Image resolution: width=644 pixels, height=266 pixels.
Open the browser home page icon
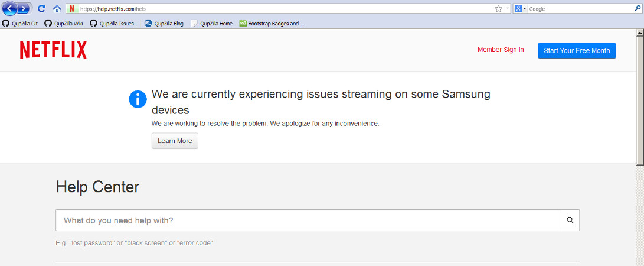(57, 8)
